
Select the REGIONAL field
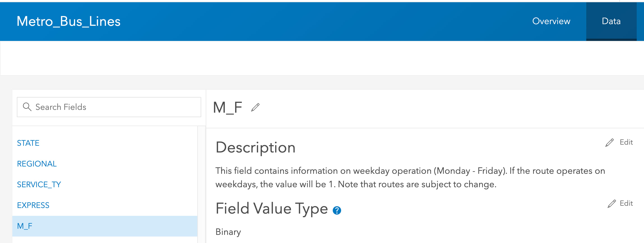tap(37, 164)
